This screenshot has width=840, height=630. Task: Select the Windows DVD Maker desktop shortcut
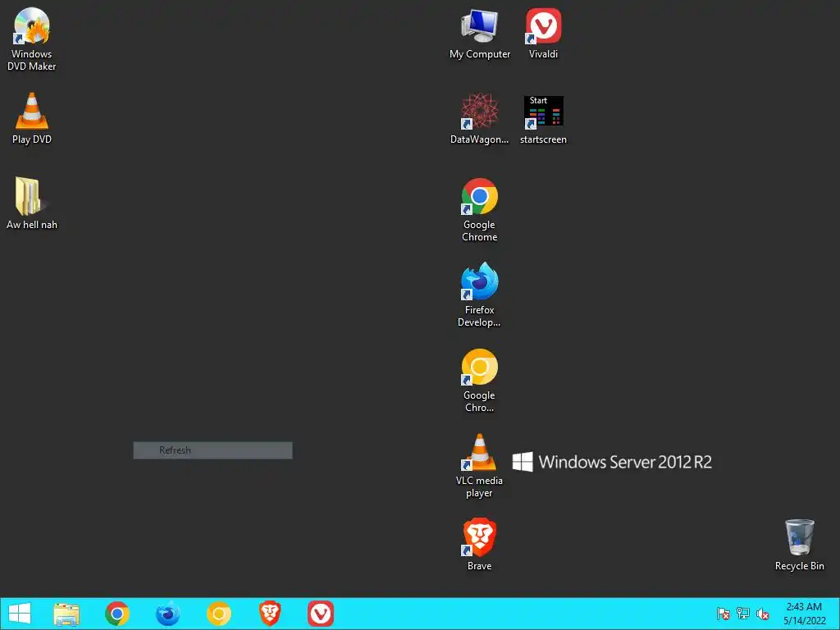coord(32,39)
